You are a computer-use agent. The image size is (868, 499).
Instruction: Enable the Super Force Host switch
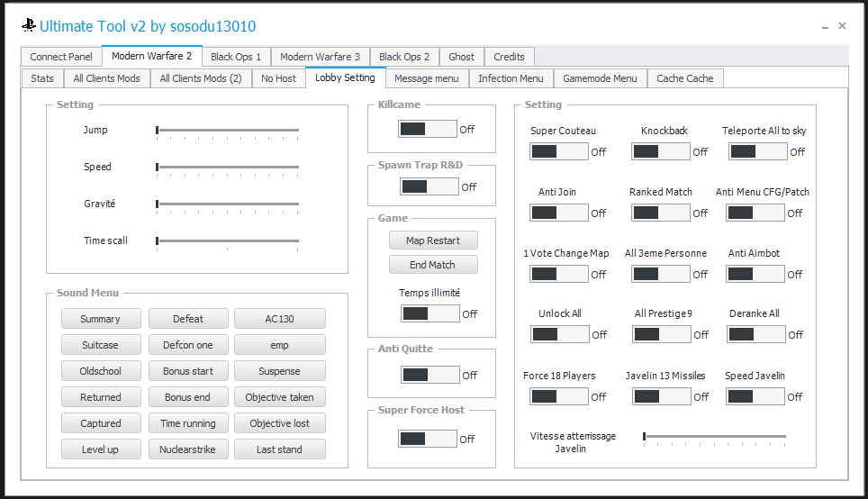(x=428, y=439)
